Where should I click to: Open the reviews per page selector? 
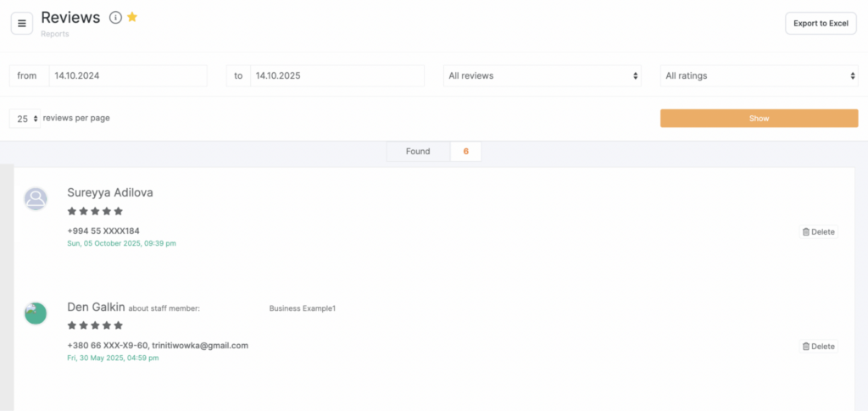pos(28,119)
